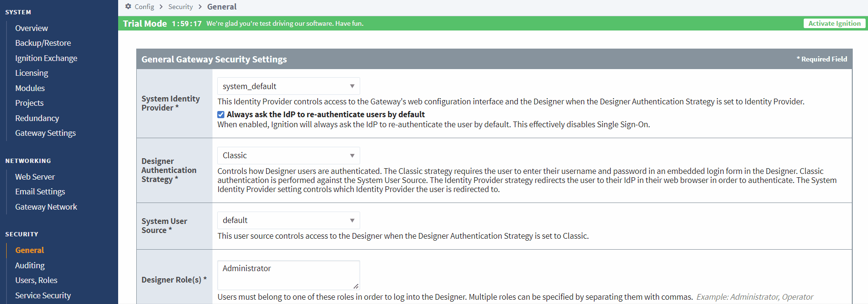The width and height of the screenshot is (868, 304).
Task: Click the 'System Identity Provider *' label
Action: [171, 103]
